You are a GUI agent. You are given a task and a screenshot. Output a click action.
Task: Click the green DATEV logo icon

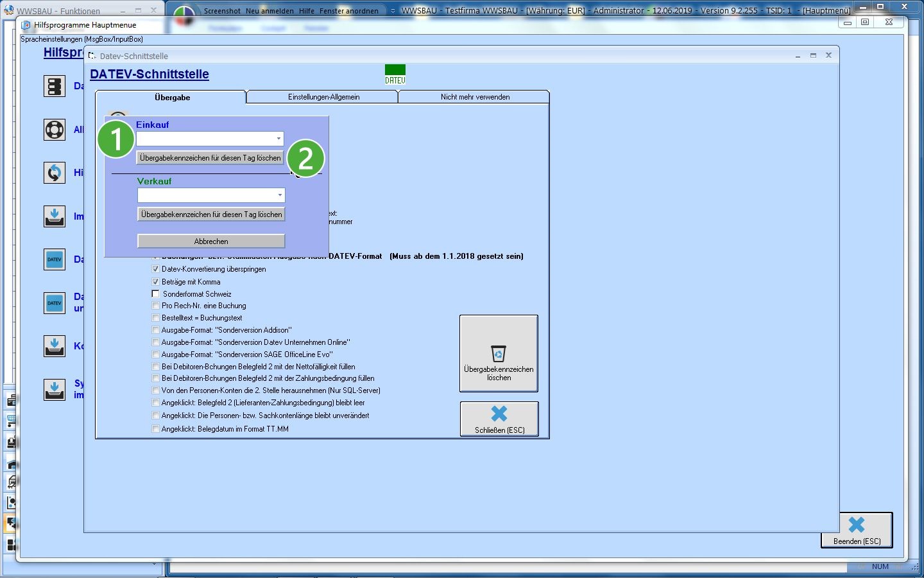395,74
